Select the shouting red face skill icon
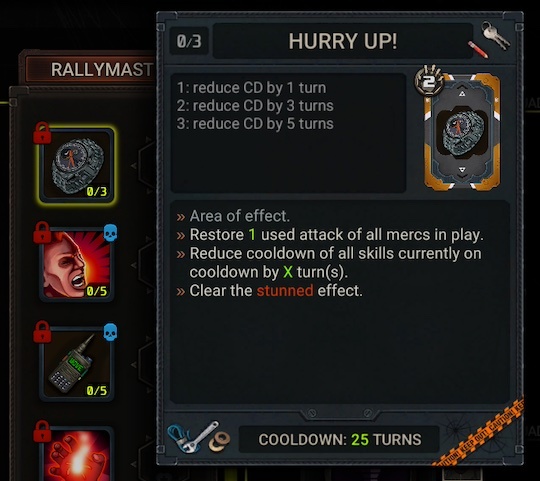 pyautogui.click(x=76, y=265)
